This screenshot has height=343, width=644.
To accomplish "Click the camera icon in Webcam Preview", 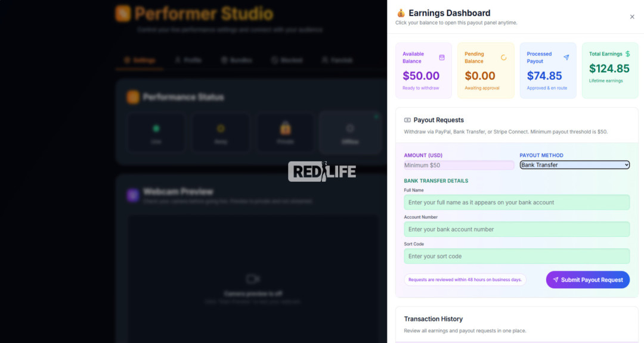I will 253,279.
